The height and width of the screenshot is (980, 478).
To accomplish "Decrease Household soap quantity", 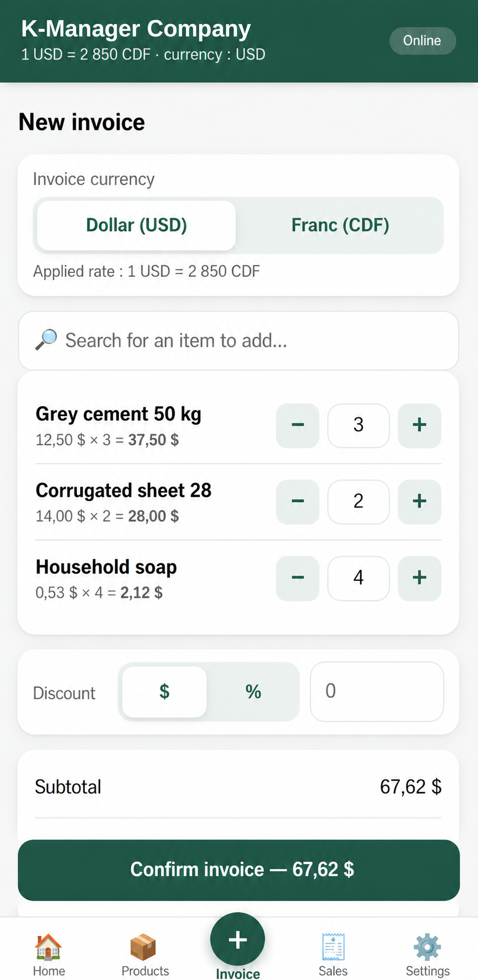I will pyautogui.click(x=298, y=578).
